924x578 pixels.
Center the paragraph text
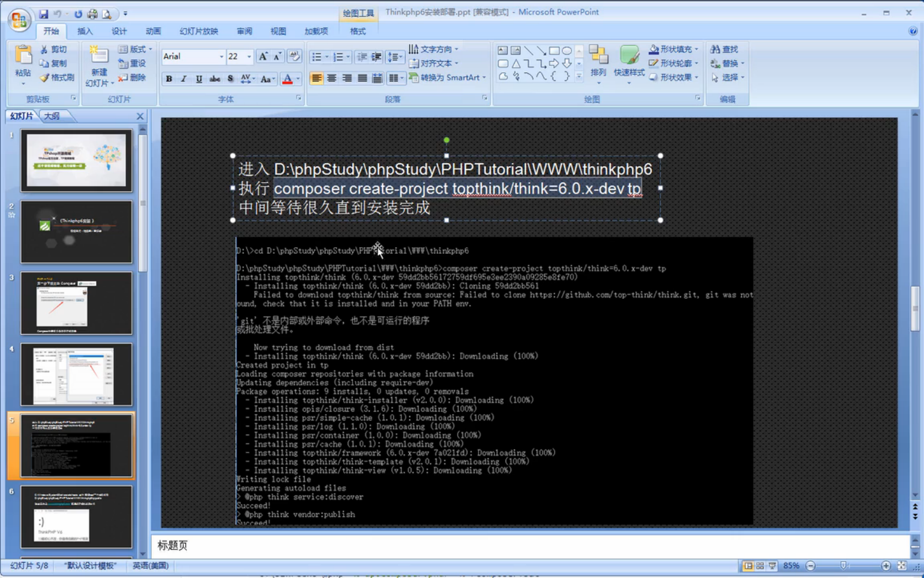pos(332,79)
